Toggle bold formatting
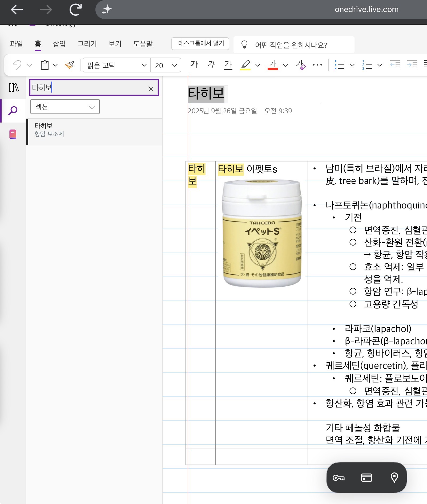The height and width of the screenshot is (504, 427). pyautogui.click(x=194, y=65)
